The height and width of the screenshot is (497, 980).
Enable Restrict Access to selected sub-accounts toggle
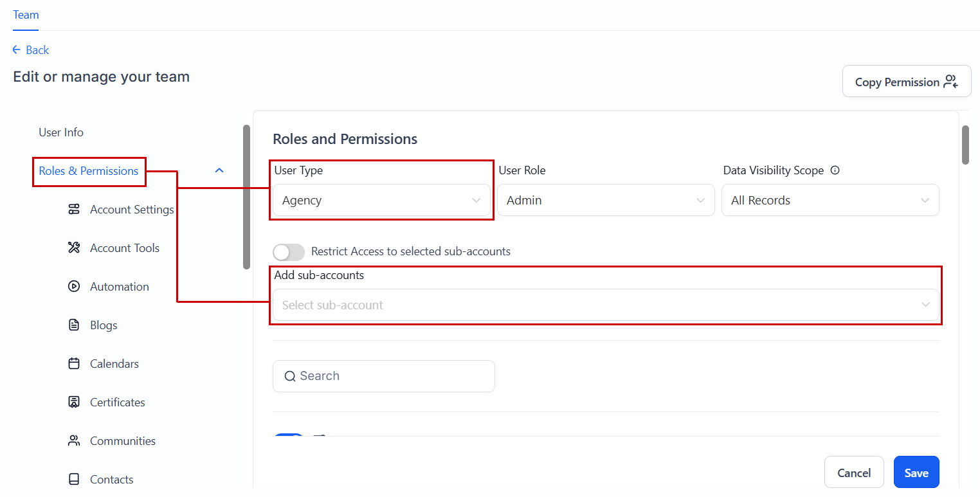coord(289,252)
